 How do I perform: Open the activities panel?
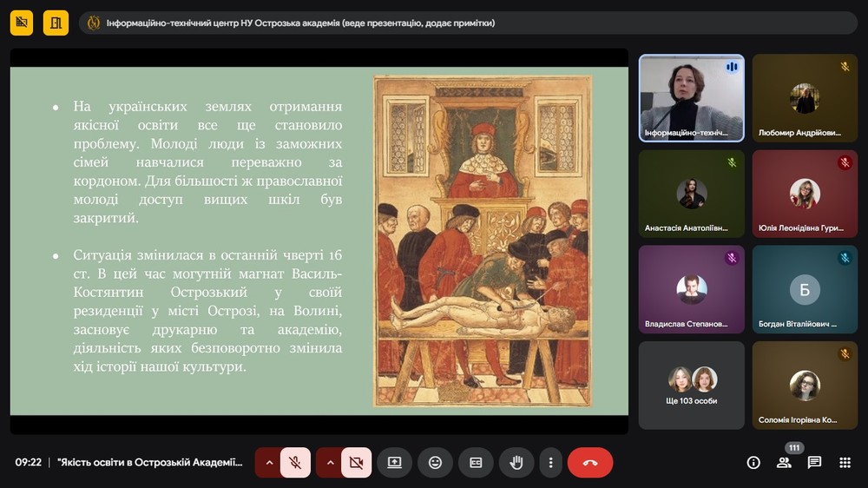click(845, 463)
